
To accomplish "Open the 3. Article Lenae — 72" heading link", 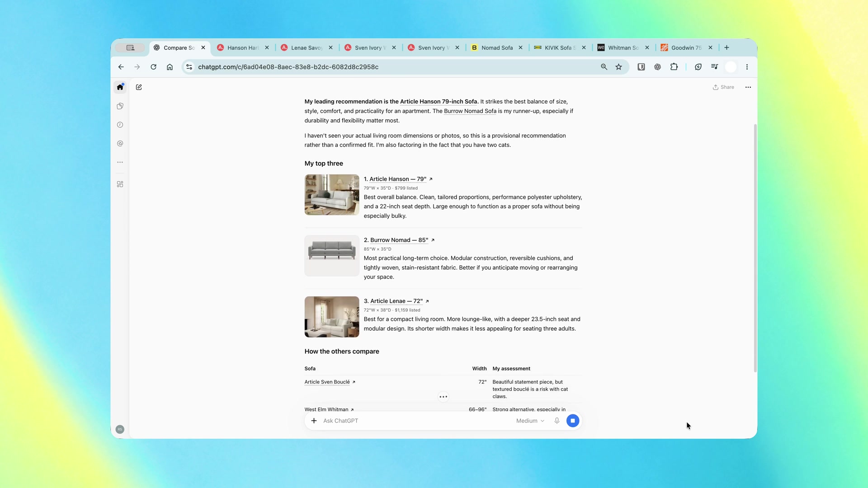I will (x=396, y=301).
